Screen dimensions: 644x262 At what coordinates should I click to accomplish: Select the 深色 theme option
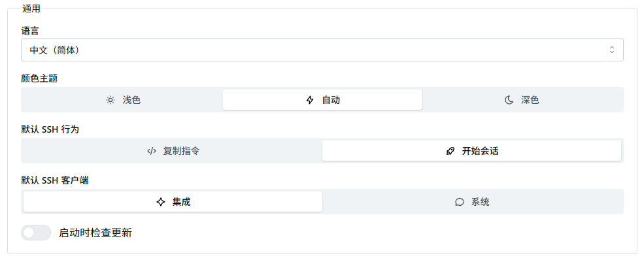(x=530, y=100)
